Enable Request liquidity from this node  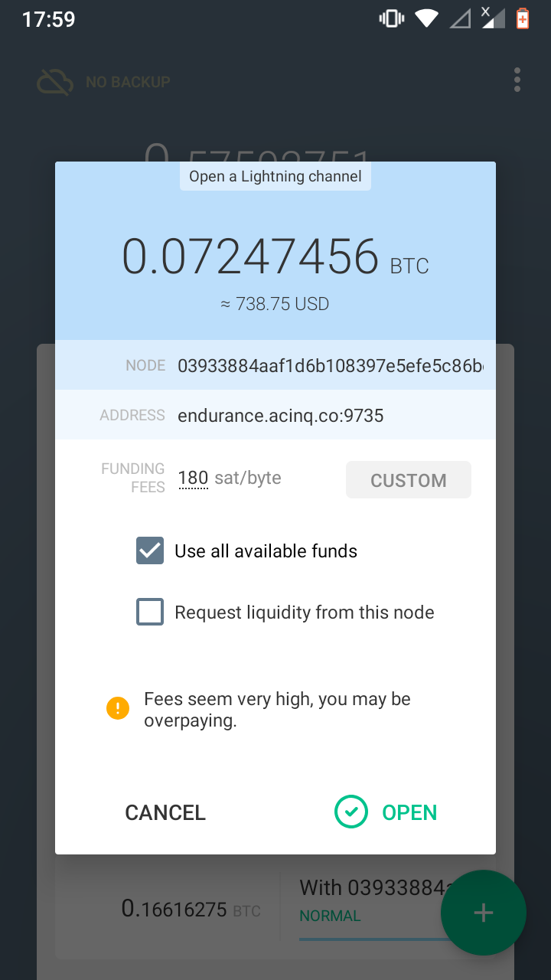(x=150, y=612)
